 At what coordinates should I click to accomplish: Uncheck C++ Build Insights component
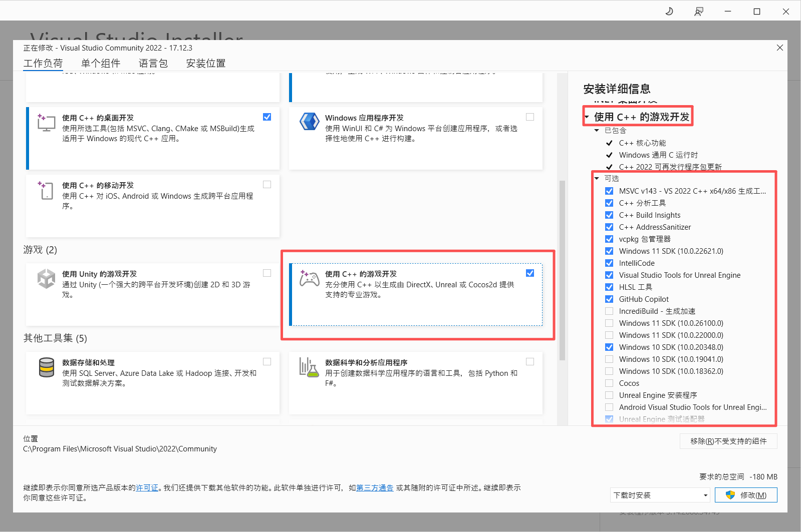click(x=609, y=215)
